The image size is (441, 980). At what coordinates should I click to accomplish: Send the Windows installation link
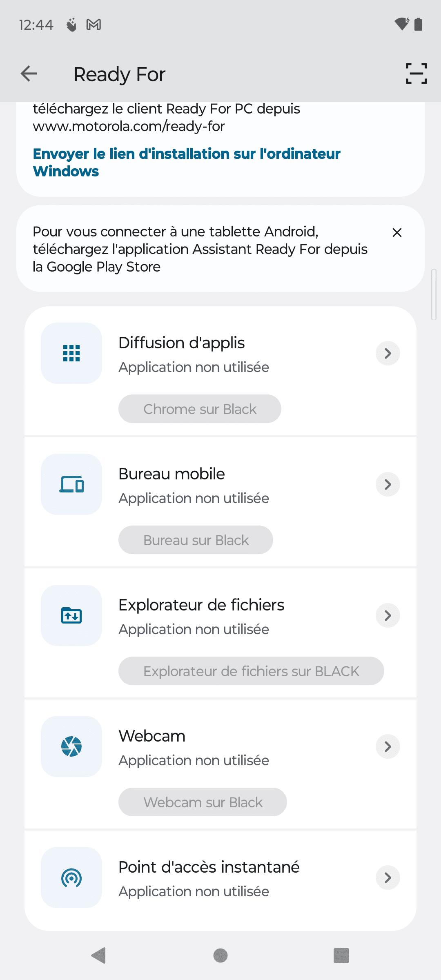tap(187, 162)
